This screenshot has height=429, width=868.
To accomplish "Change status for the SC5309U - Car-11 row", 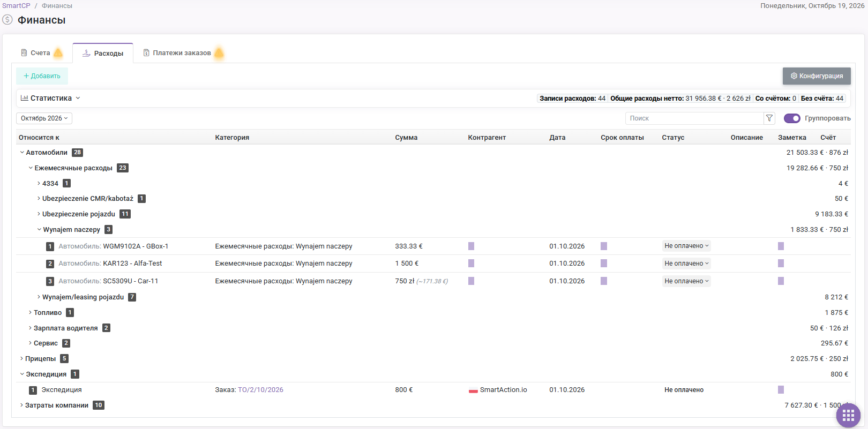I will pos(686,281).
